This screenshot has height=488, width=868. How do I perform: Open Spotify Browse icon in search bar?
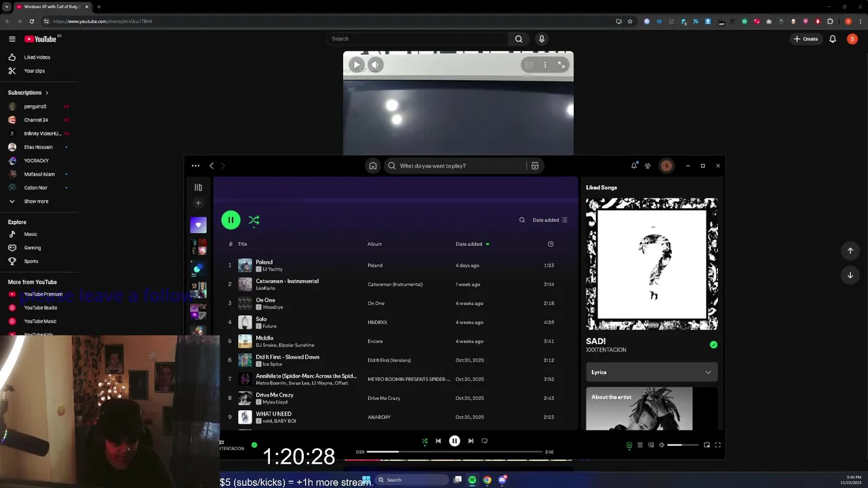pos(535,165)
